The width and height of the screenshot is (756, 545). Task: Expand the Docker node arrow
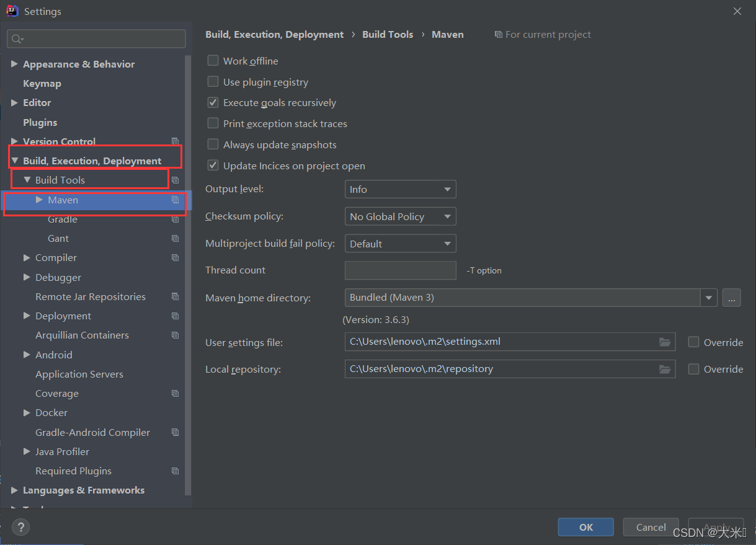point(27,412)
